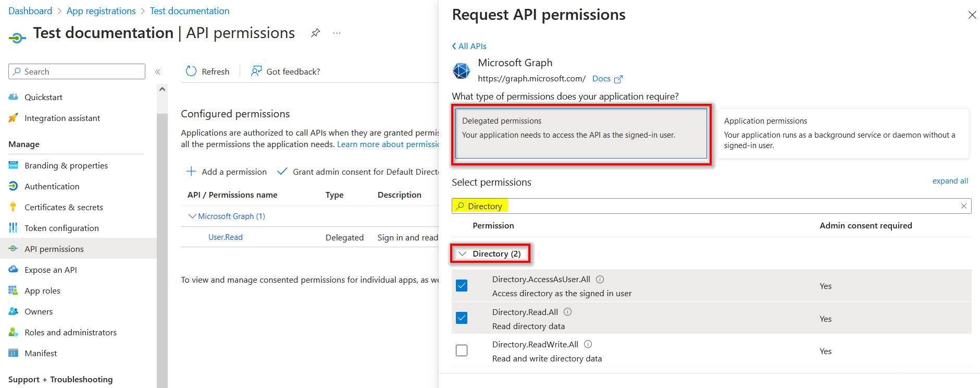The width and height of the screenshot is (980, 388).
Task: Click the Integration assistant rocket icon
Action: click(x=14, y=118)
